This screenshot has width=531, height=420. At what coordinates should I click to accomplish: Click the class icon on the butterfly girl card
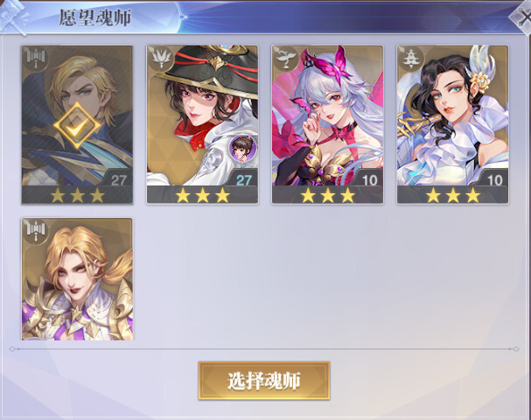tap(285, 59)
